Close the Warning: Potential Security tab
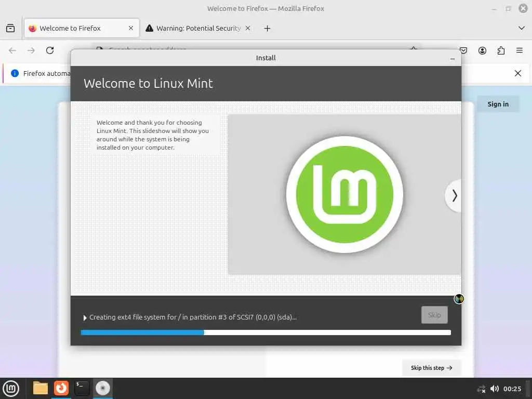Screen dimensions: 532x399 (x=248, y=28)
